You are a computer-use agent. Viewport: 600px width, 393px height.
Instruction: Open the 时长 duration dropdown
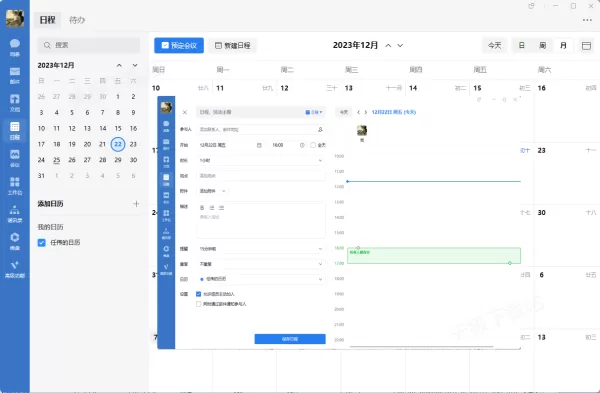(x=261, y=160)
